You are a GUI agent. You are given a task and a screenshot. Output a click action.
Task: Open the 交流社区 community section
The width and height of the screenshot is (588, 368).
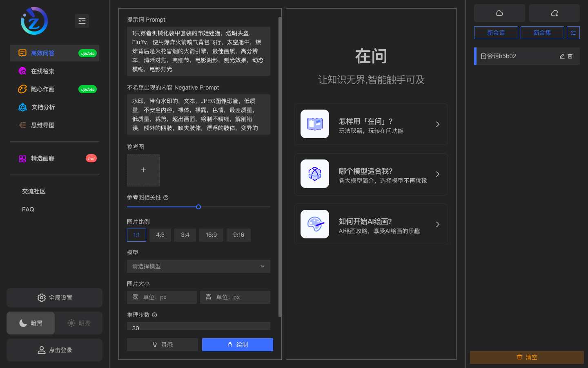(33, 191)
